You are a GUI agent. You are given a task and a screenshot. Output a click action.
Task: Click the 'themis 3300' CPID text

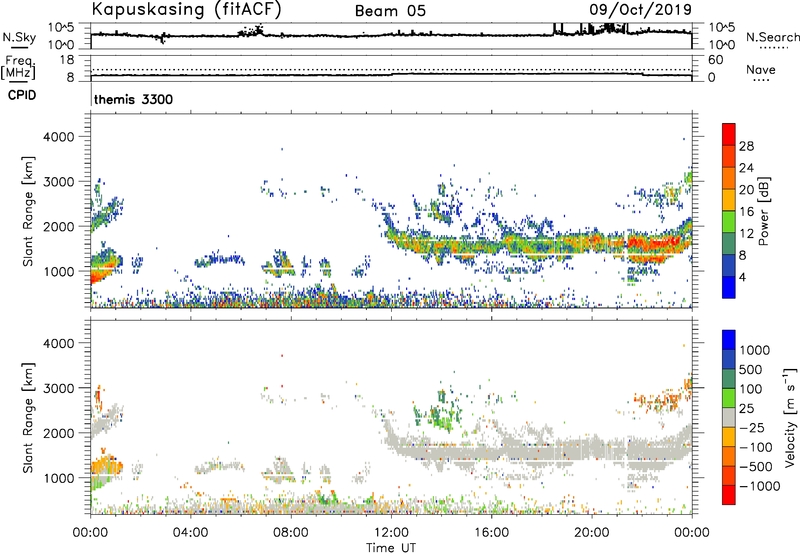click(134, 99)
